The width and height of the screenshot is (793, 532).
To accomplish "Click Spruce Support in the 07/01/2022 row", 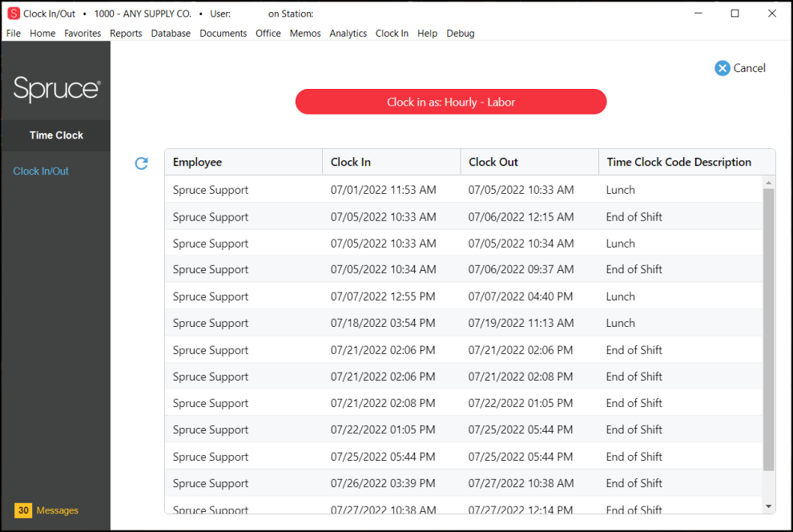I will pyautogui.click(x=211, y=190).
